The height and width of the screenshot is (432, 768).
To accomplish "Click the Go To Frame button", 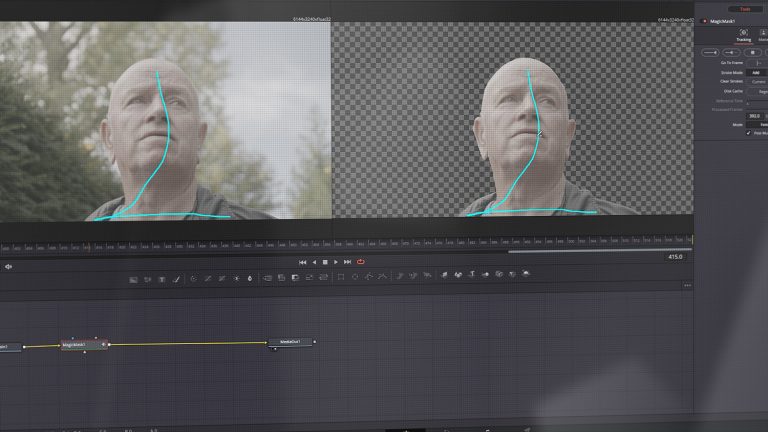I will click(757, 63).
